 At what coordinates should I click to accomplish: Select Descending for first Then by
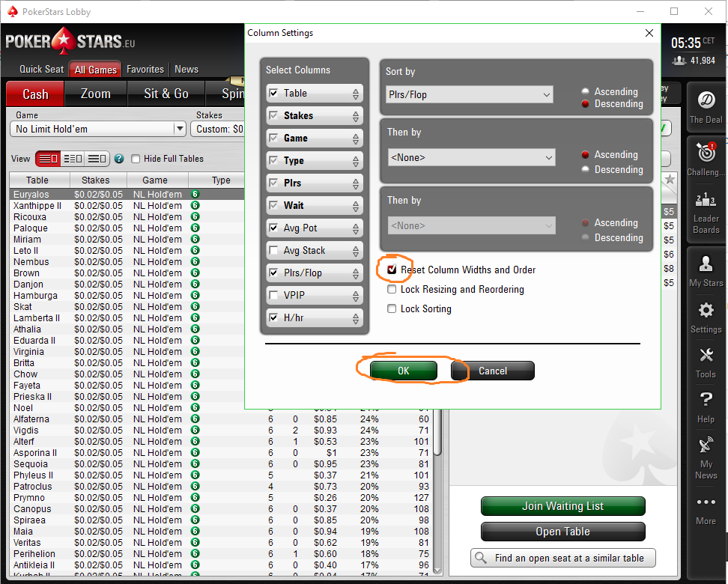pyautogui.click(x=585, y=169)
